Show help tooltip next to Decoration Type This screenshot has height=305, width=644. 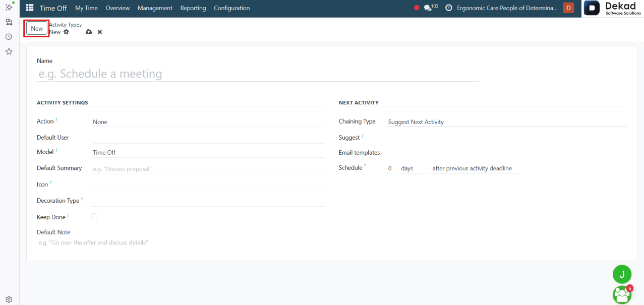click(x=82, y=199)
